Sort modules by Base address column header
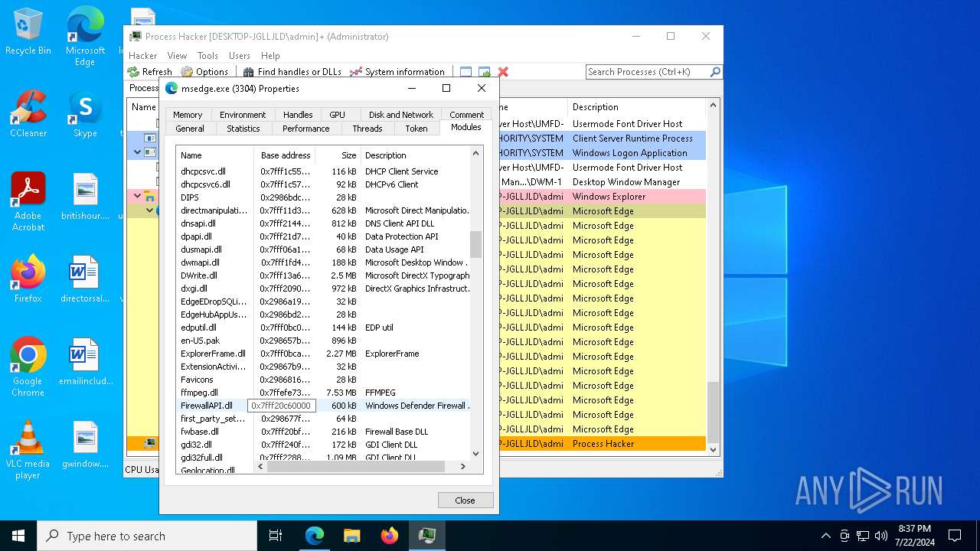 click(x=285, y=155)
